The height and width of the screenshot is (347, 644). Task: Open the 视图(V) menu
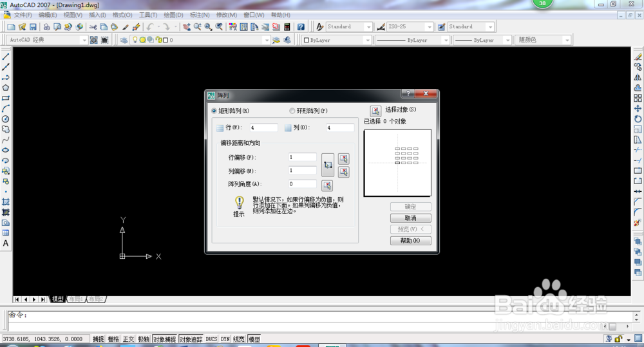pos(73,15)
